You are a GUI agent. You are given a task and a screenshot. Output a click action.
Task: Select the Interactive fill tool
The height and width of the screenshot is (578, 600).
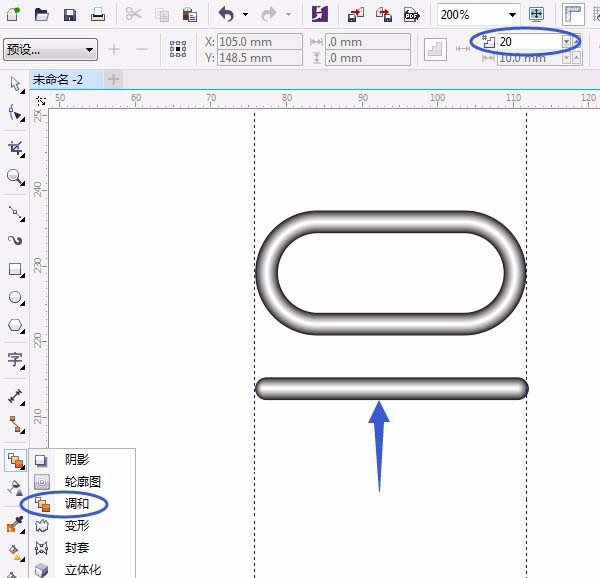[x=15, y=552]
